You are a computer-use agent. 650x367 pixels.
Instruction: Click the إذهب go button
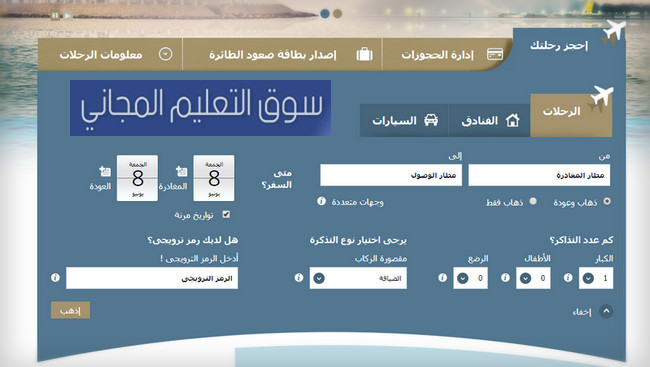point(70,310)
